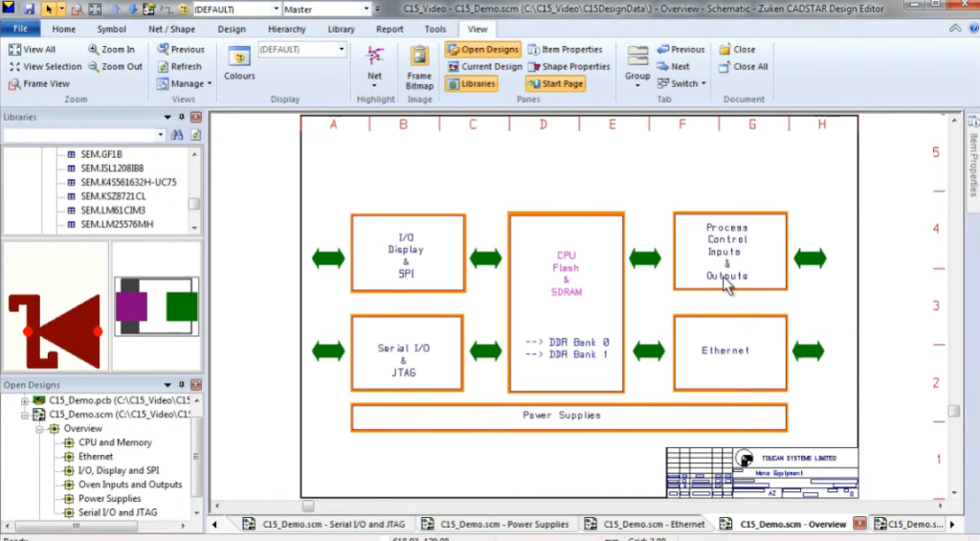Select SEM.KSZ8721CL in library list
Viewport: 980px width, 541px height.
[113, 195]
